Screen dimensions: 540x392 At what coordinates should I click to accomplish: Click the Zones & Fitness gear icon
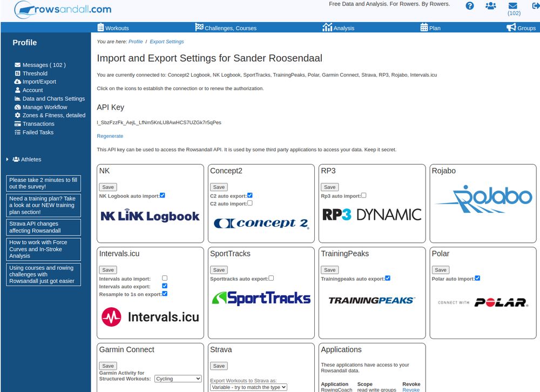(x=18, y=116)
